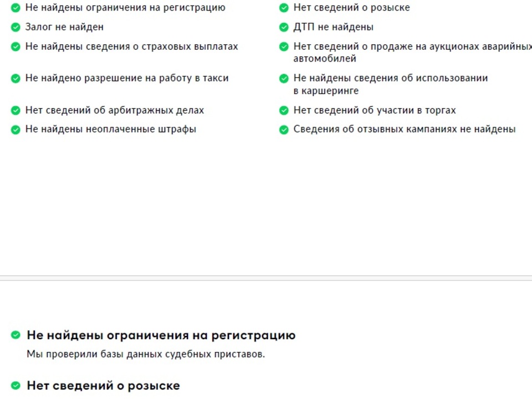532x399 pixels.
Task: Click check icon beside 'Нет сведений об арбитражных делах'
Action: (16, 111)
